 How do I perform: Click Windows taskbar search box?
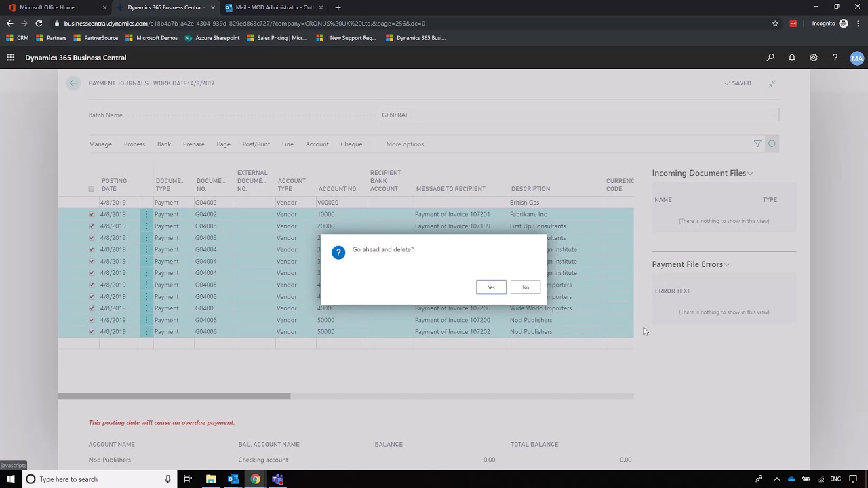(98, 479)
